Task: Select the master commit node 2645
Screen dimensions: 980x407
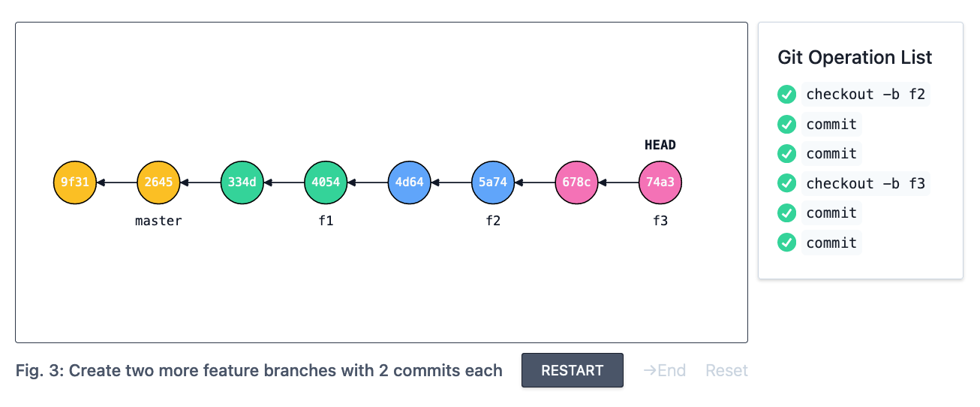Action: click(158, 182)
